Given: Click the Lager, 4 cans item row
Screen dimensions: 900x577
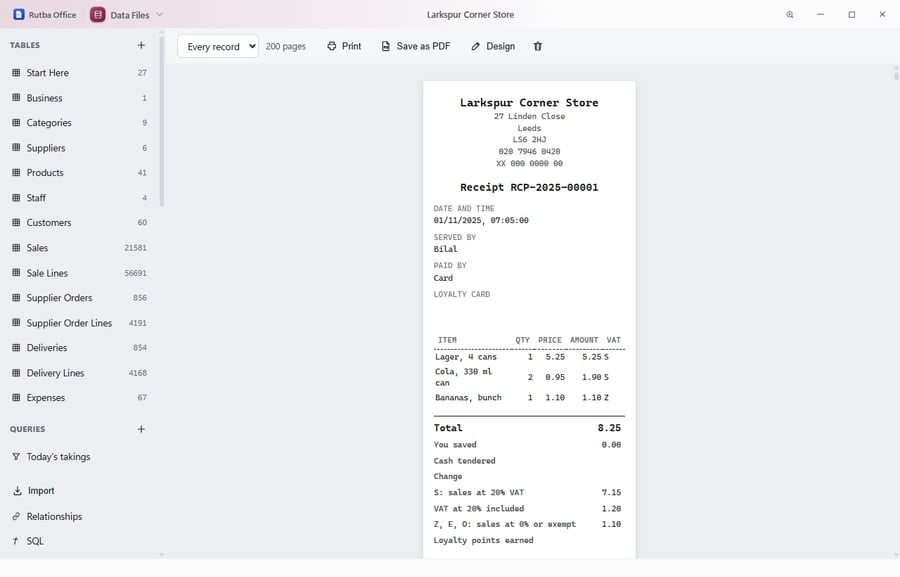Looking at the screenshot, I should (x=529, y=357).
